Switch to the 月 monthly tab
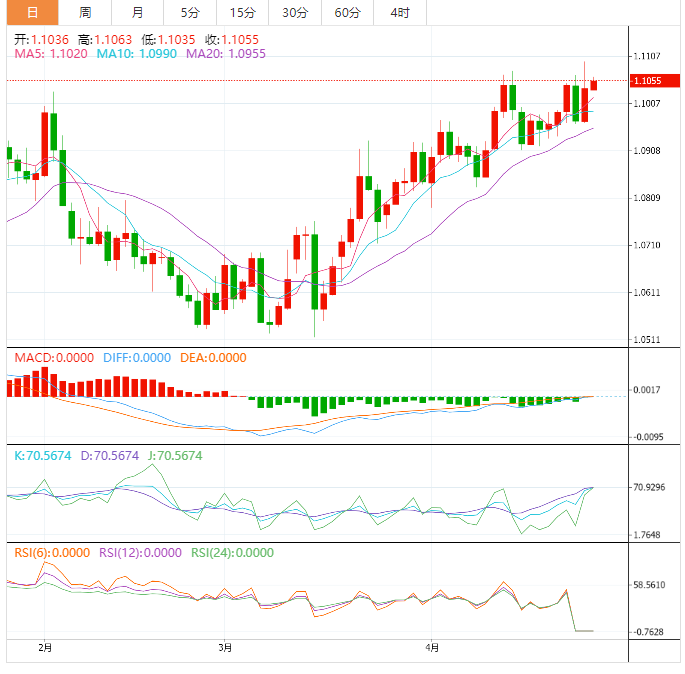The image size is (685, 674). coord(137,13)
